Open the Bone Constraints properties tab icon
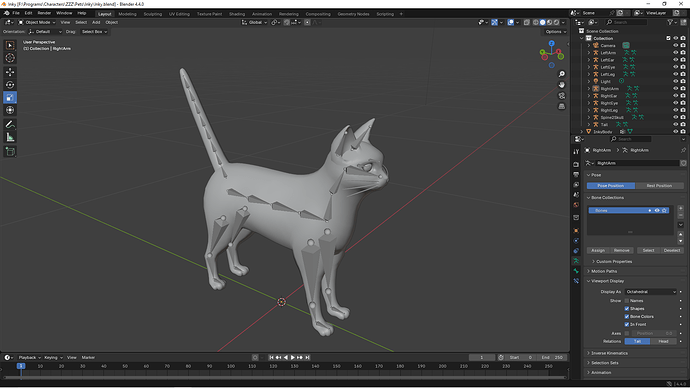This screenshot has height=388, width=690. [576, 281]
